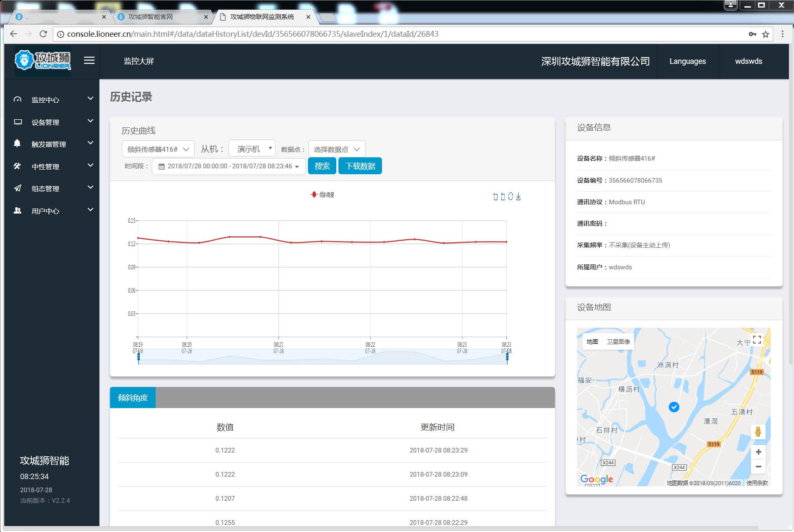The width and height of the screenshot is (794, 532).
Task: Open the 从机 dropdown showing 演示机
Action: 252,148
